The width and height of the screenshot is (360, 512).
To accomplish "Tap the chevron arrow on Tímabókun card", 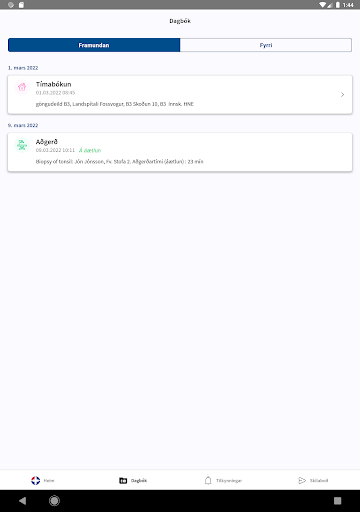I will (x=342, y=95).
